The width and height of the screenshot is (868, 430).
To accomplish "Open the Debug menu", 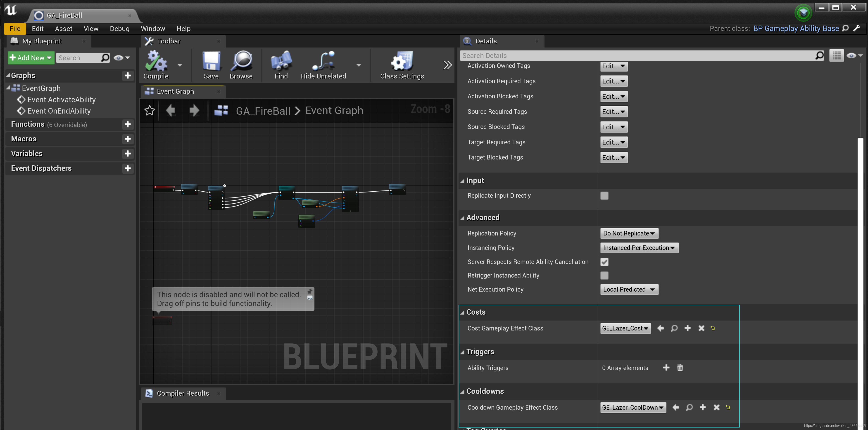I will 119,29.
